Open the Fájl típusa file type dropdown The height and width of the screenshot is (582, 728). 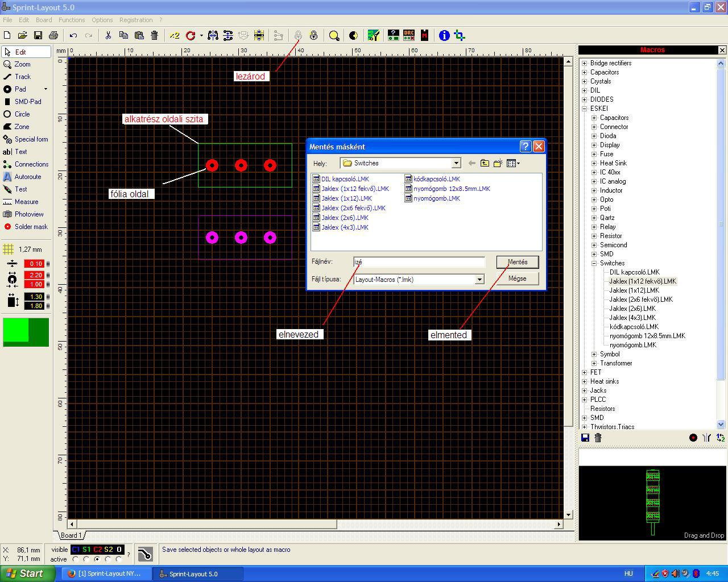tap(479, 280)
